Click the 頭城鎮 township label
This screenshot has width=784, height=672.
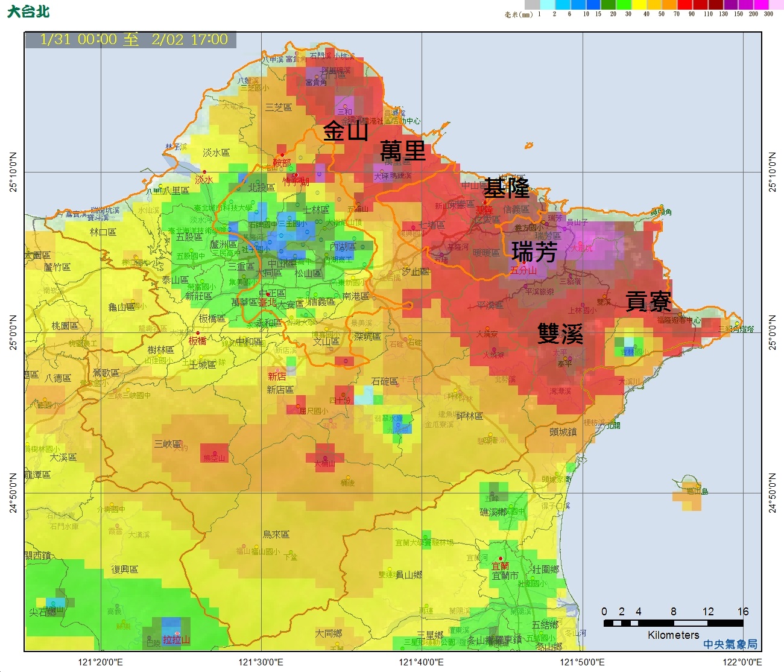click(563, 432)
